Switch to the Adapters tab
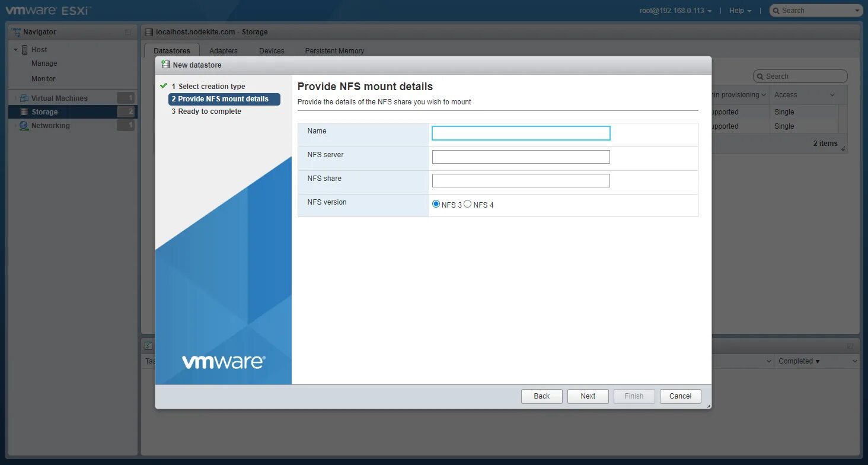 click(x=224, y=50)
